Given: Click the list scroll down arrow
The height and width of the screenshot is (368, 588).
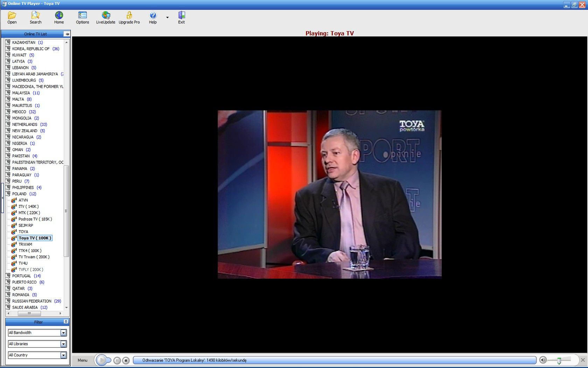Looking at the screenshot, I should tap(66, 307).
